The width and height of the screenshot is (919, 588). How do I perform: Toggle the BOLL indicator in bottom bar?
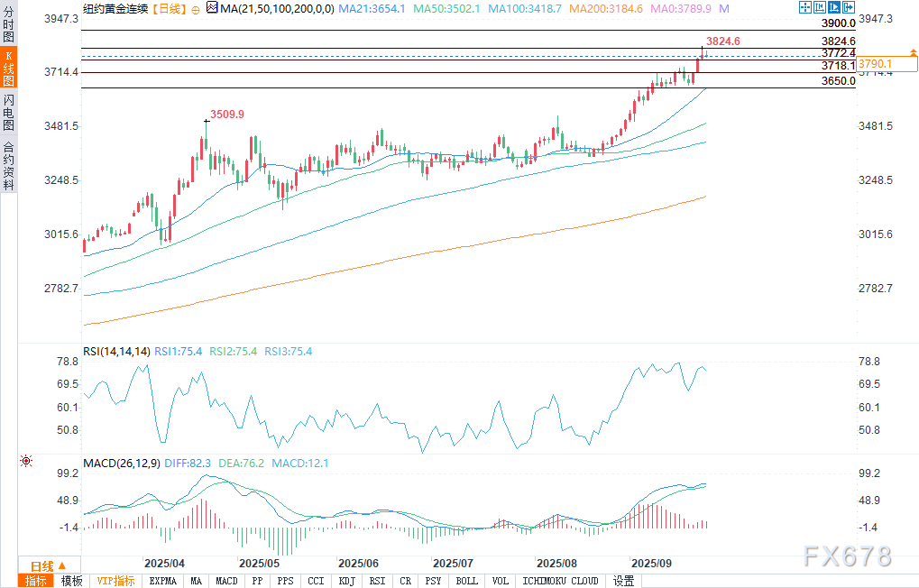coord(466,581)
